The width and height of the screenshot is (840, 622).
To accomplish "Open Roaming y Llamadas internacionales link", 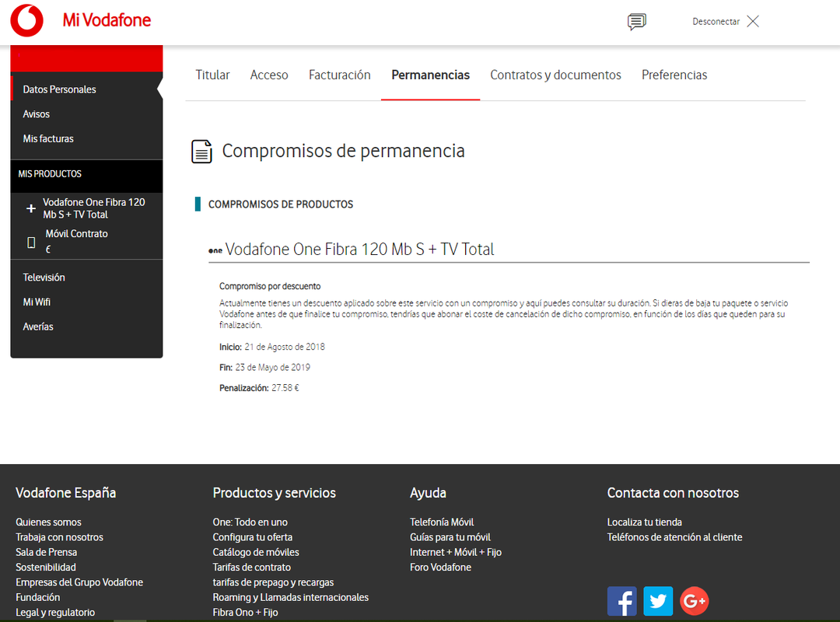I will [x=291, y=597].
